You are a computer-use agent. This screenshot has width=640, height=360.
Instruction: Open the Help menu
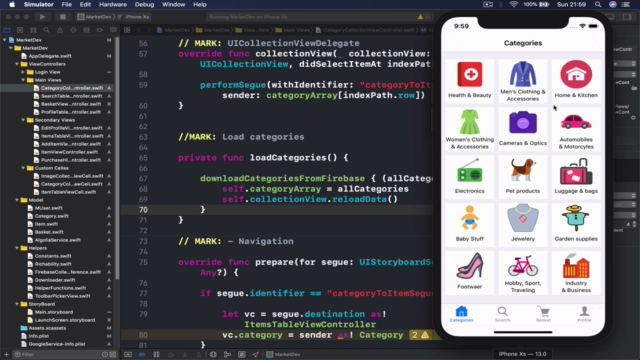200,4
